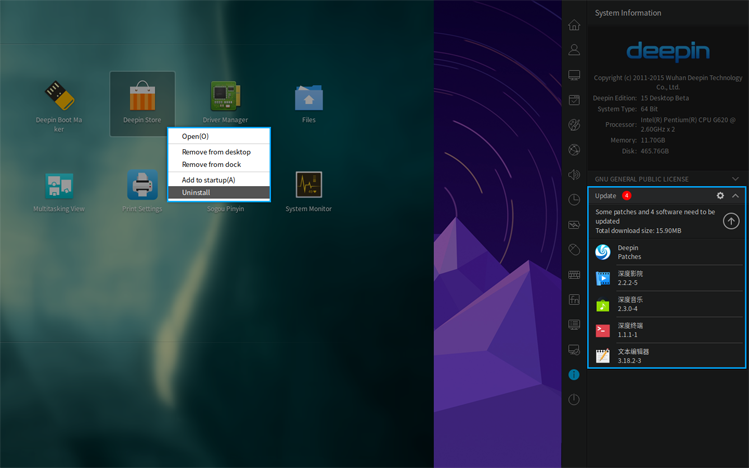Screen dimensions: 749x468
Task: Click the deepin logo
Action: tap(668, 52)
